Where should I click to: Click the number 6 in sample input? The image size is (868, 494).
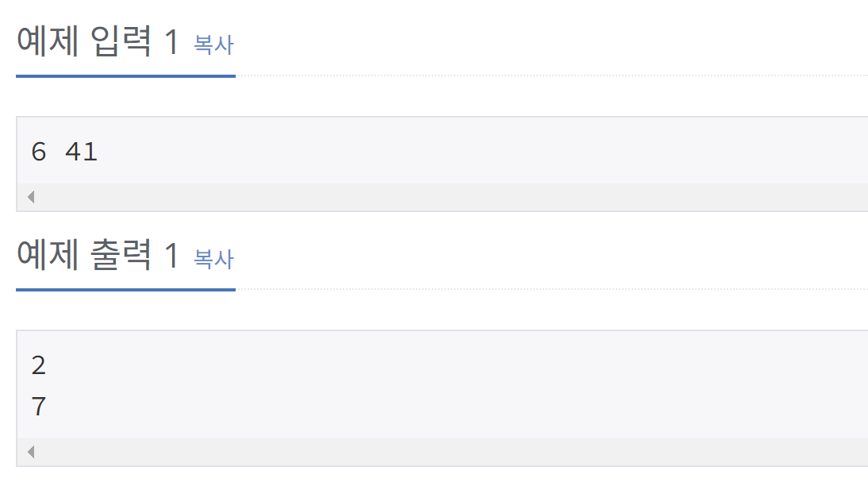pyautogui.click(x=39, y=152)
